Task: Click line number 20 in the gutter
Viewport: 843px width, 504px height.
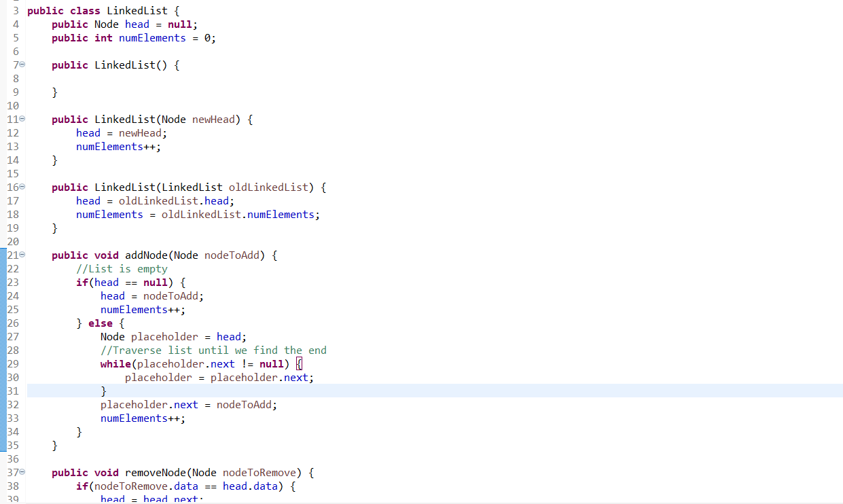Action: point(13,242)
